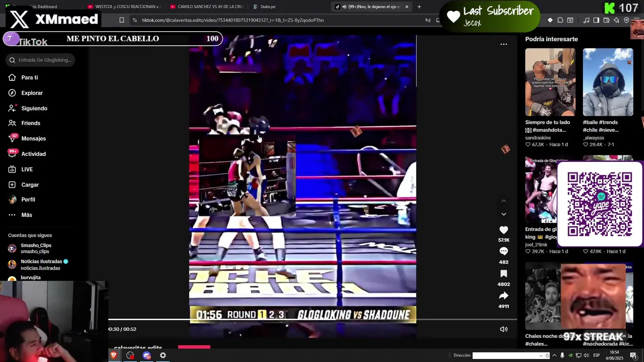Open Windows notification center icon
Screen dimensions: 644x362
click(633, 355)
